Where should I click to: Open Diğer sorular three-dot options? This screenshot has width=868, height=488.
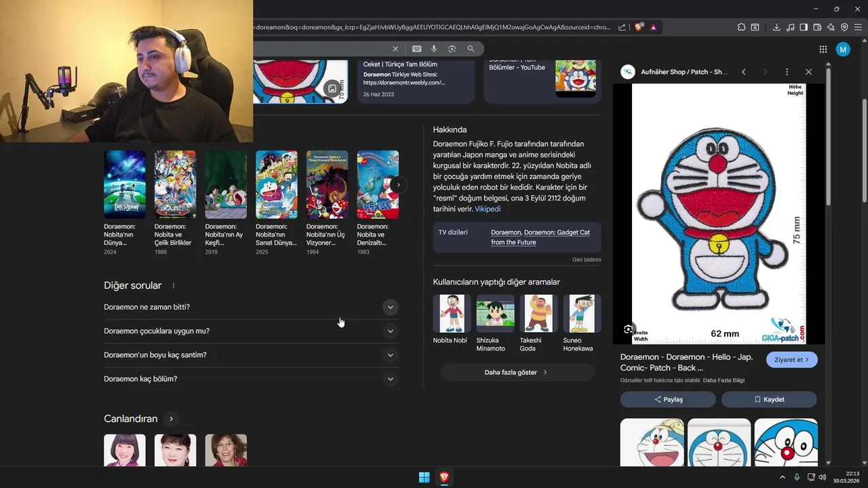tap(174, 286)
